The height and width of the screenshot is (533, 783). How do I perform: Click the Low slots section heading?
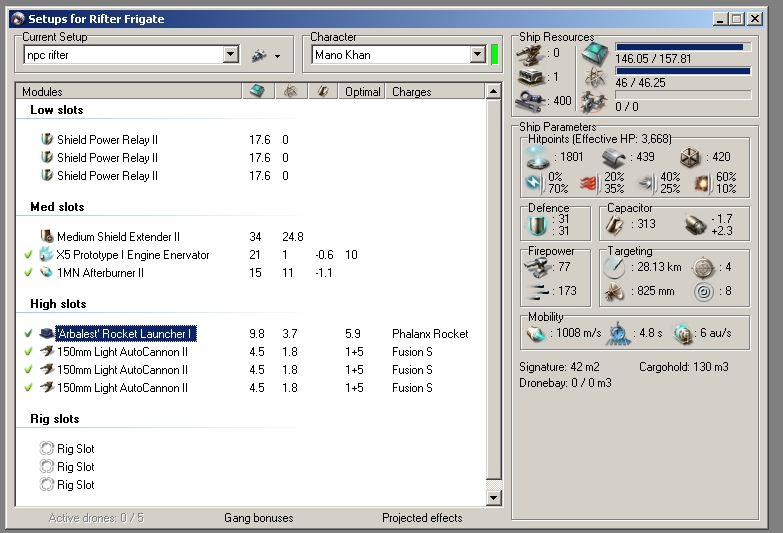(56, 110)
